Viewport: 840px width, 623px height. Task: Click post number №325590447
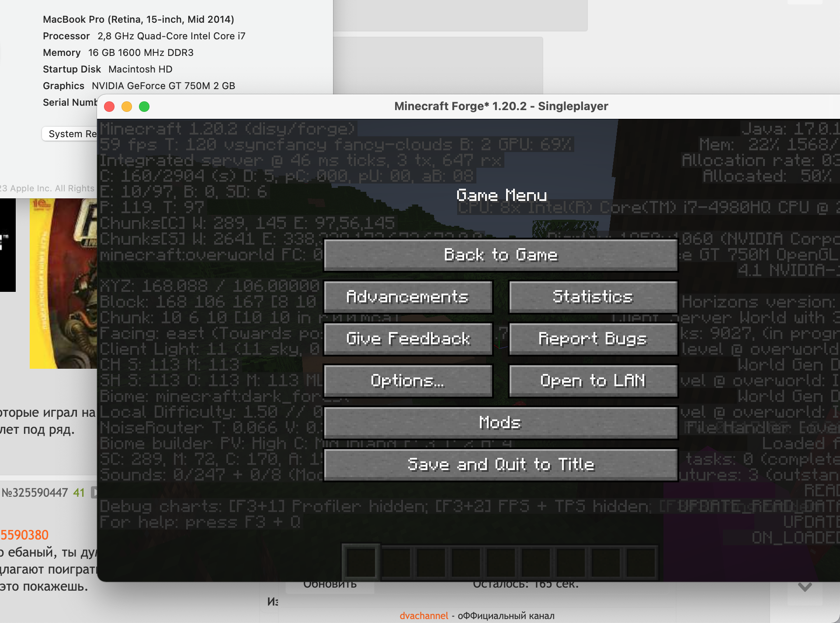pyautogui.click(x=35, y=493)
